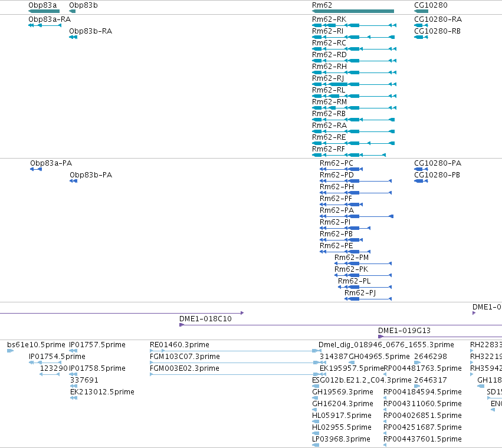Select transcript Obp83b-RA
This screenshot has width=502, height=448.
(x=73, y=37)
